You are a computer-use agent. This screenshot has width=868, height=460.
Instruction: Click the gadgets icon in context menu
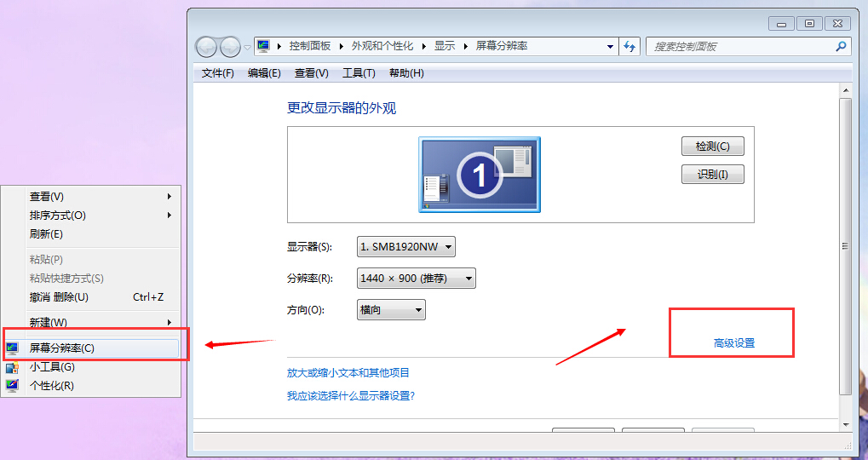tap(12, 367)
